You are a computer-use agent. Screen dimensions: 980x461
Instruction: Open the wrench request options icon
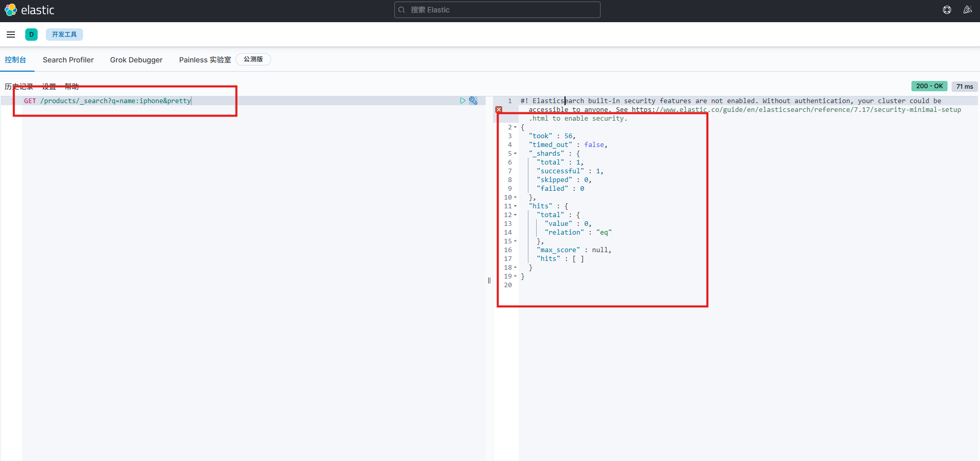473,101
